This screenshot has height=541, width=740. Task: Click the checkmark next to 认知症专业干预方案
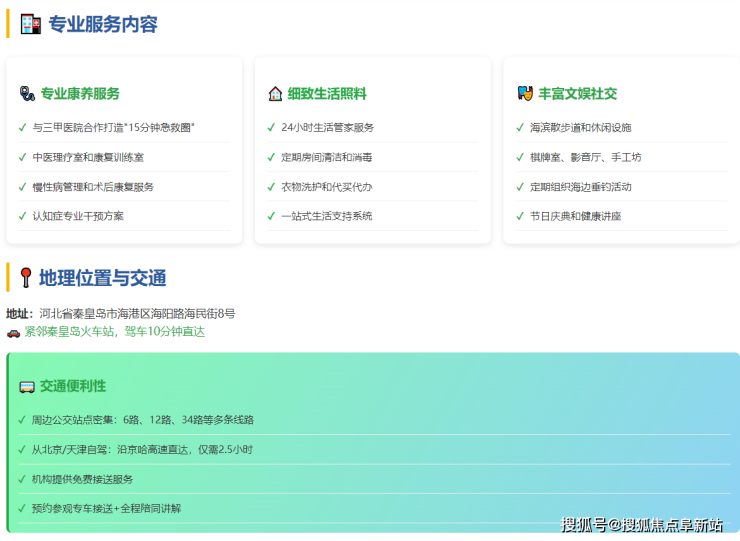22,216
